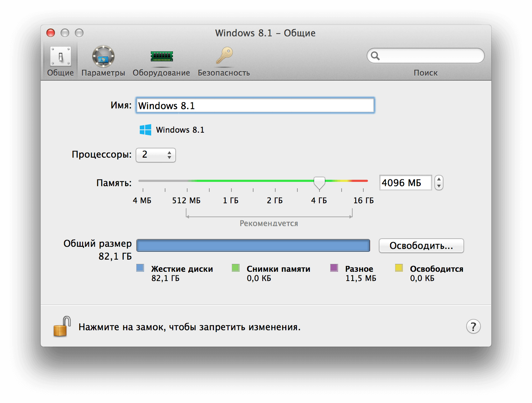Viewport: 532px width, 403px height.
Task: Click the 512 МБ slider label
Action: pyautogui.click(x=186, y=200)
